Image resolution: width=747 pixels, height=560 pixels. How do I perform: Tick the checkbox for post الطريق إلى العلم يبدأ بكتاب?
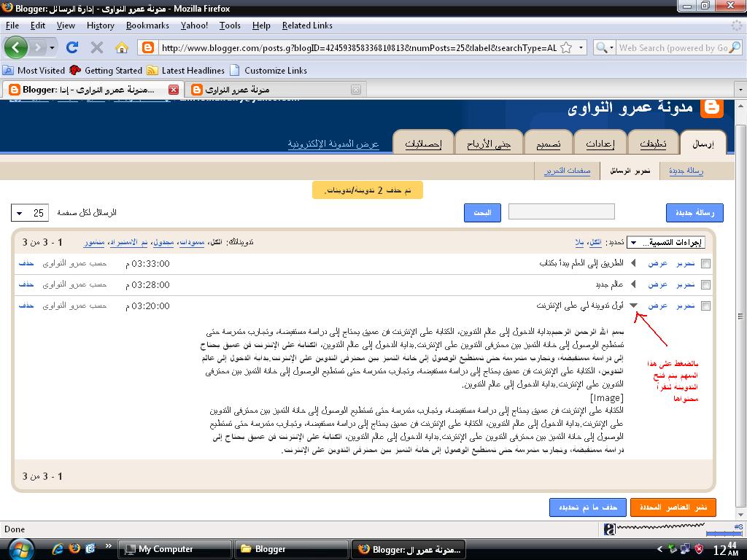click(x=705, y=263)
